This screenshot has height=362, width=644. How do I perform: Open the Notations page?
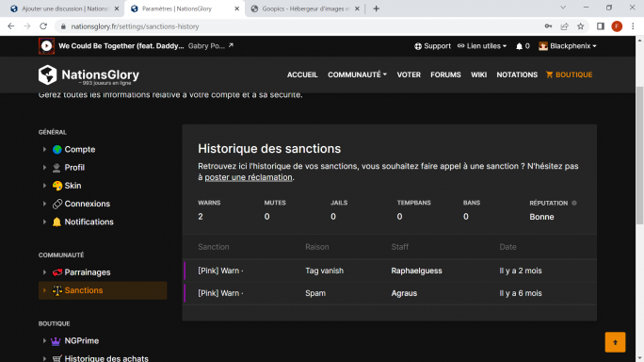[517, 74]
